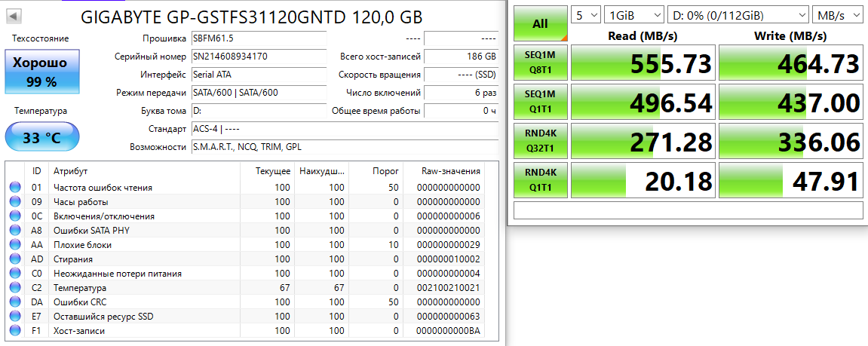Click the SEQ1M Q1T1 read result 496.54
868x346 pixels.
[643, 102]
